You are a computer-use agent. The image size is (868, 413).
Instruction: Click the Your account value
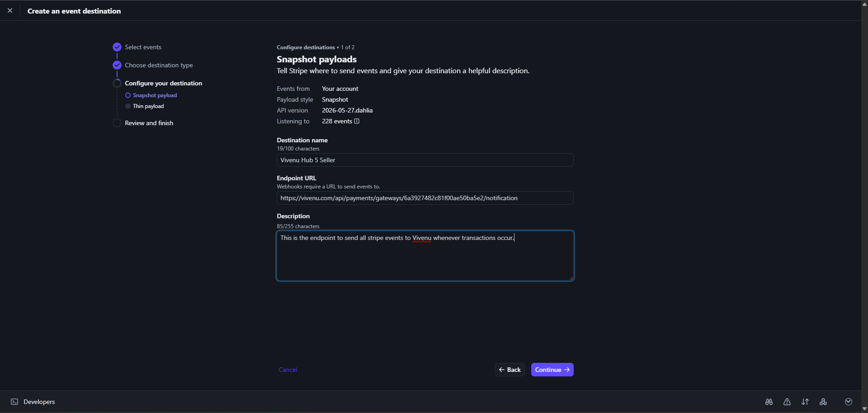(340, 89)
